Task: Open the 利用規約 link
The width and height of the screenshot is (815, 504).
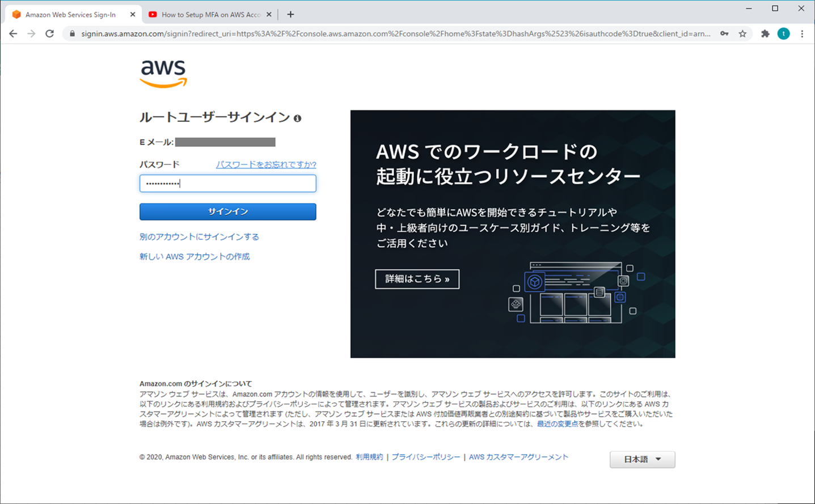Action: [369, 457]
